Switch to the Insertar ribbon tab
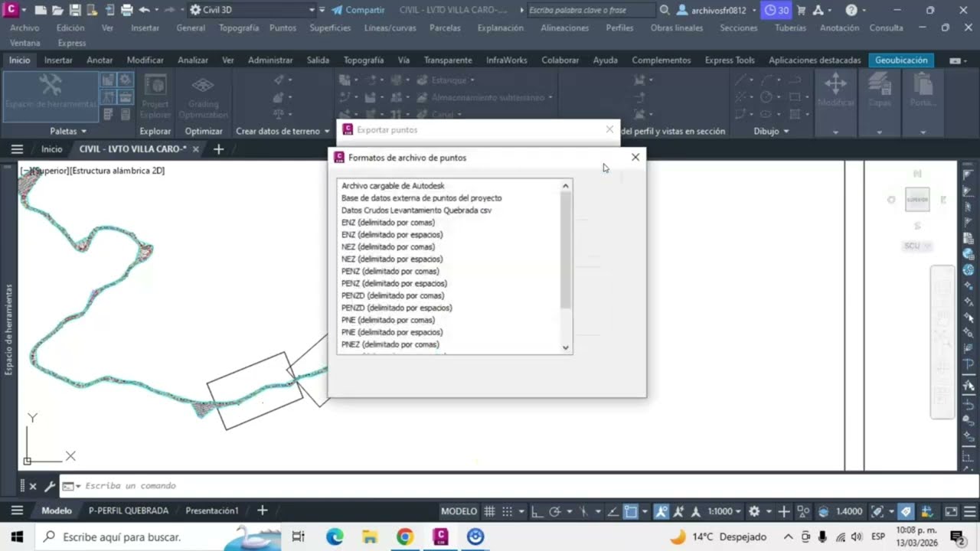Screen dimensions: 980x551 (x=58, y=60)
